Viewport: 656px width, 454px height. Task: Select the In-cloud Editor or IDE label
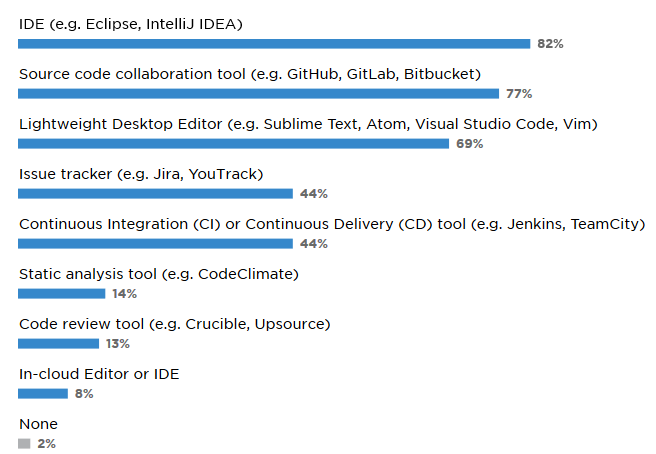[99, 373]
